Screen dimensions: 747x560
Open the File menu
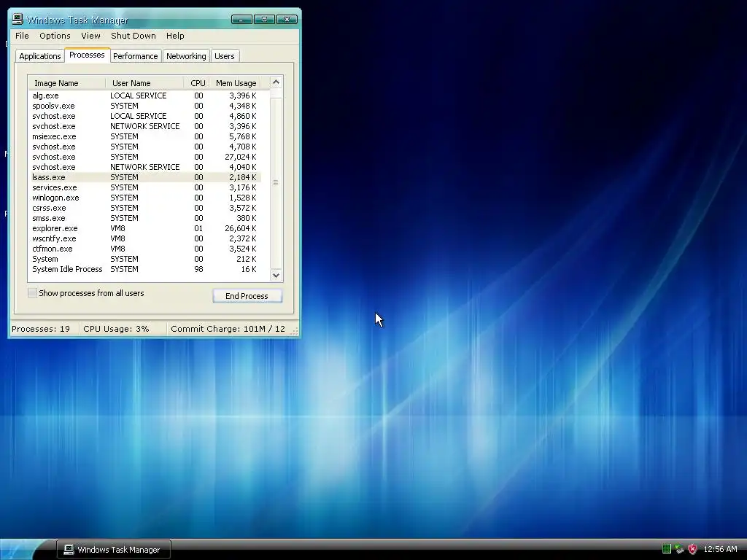(x=22, y=36)
